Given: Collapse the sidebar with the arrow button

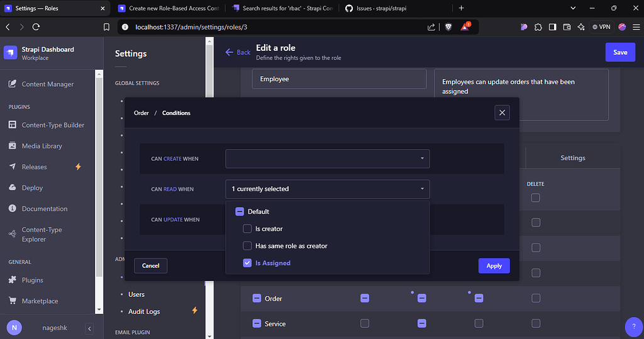Looking at the screenshot, I should click(x=89, y=328).
